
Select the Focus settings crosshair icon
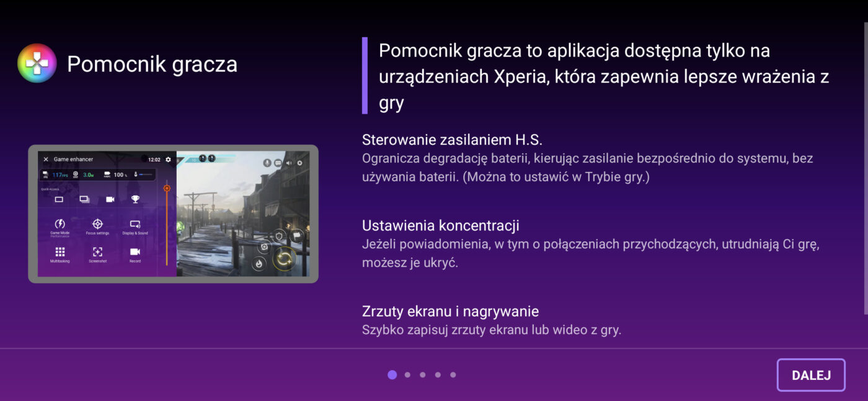point(97,224)
